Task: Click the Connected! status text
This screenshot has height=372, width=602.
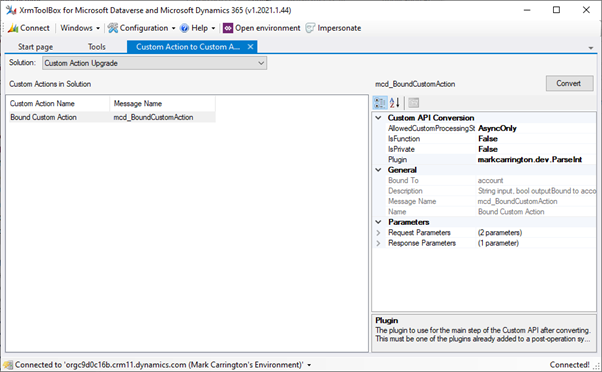Action: 569,365
